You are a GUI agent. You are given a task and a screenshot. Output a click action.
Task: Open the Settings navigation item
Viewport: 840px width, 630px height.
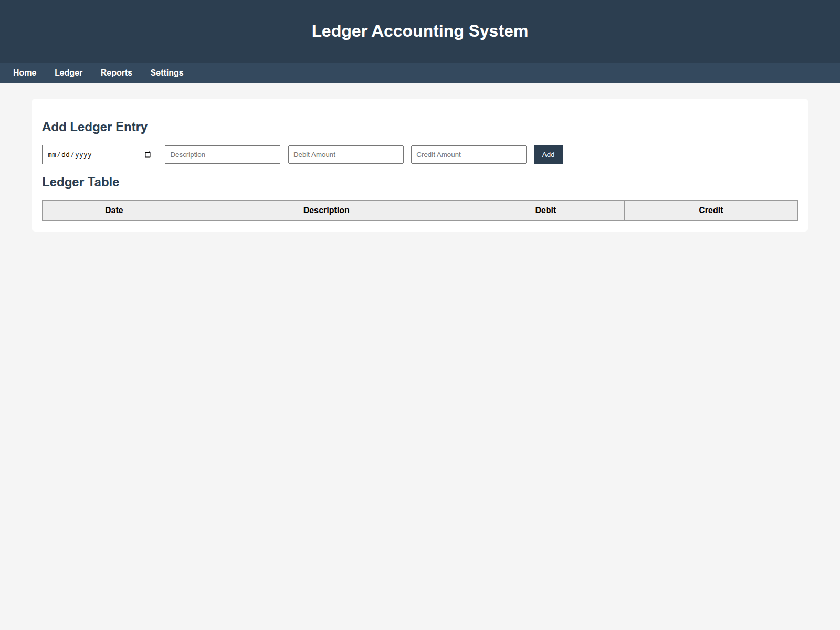click(166, 72)
